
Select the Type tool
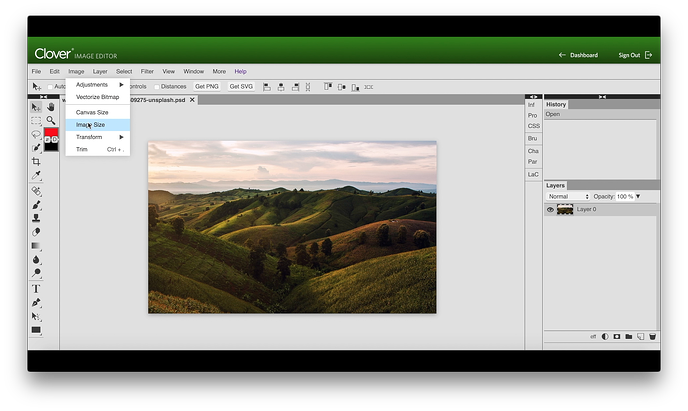pyautogui.click(x=36, y=289)
